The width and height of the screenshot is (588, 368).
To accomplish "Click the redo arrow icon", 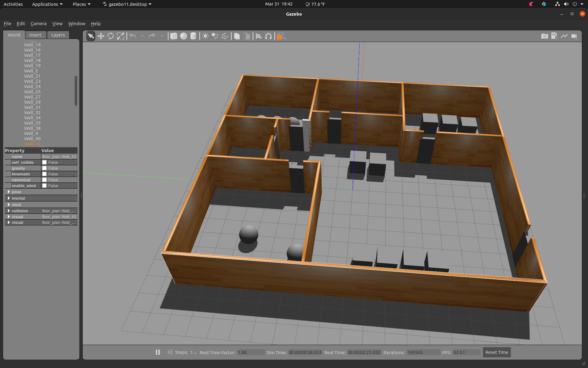I will (152, 36).
